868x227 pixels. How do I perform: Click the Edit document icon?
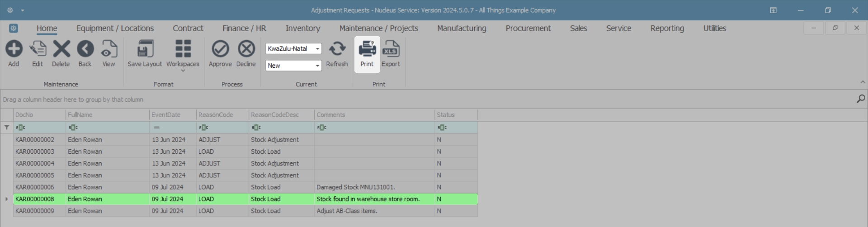click(38, 49)
